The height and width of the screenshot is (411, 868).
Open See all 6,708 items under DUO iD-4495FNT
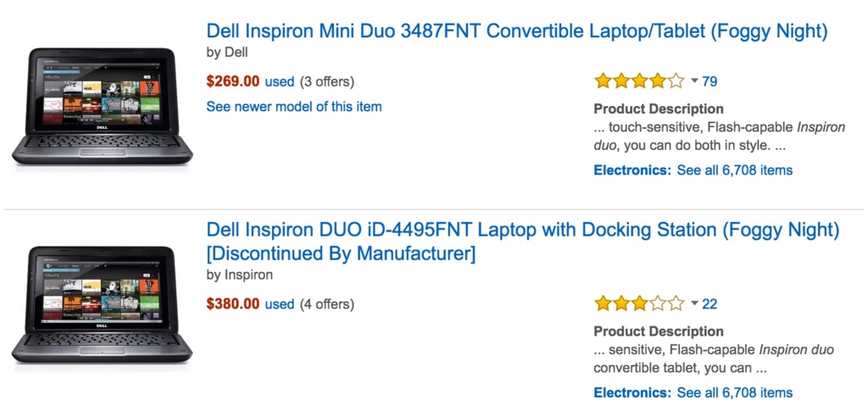coord(734,392)
